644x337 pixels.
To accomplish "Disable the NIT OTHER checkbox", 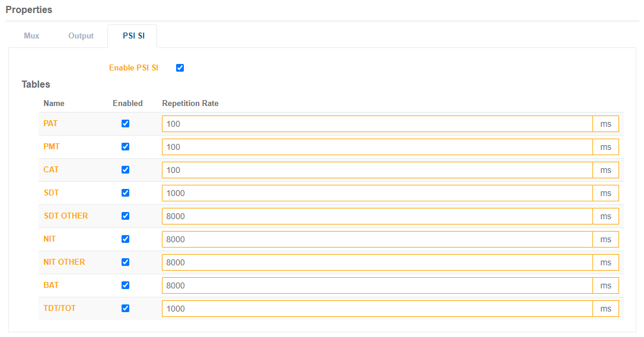I will click(125, 262).
